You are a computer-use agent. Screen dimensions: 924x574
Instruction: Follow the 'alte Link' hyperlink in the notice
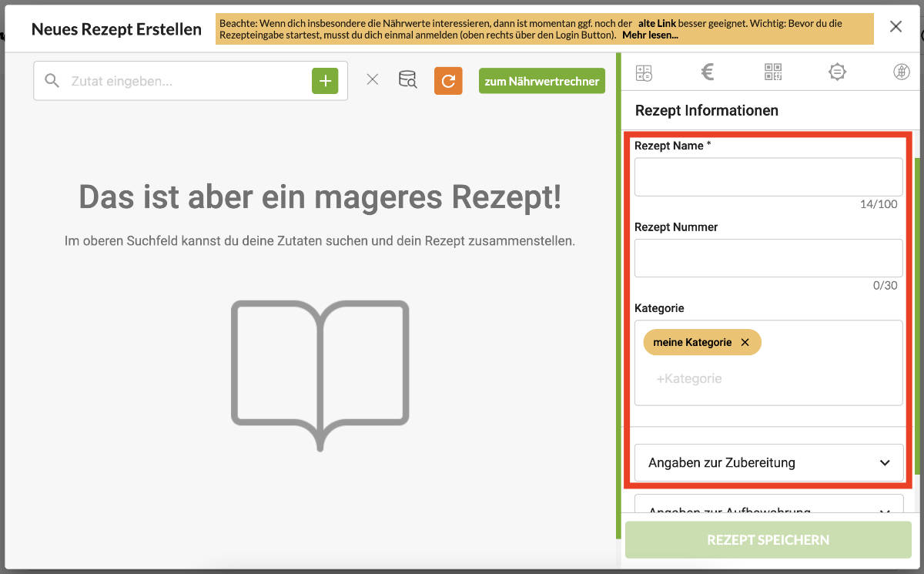click(657, 24)
